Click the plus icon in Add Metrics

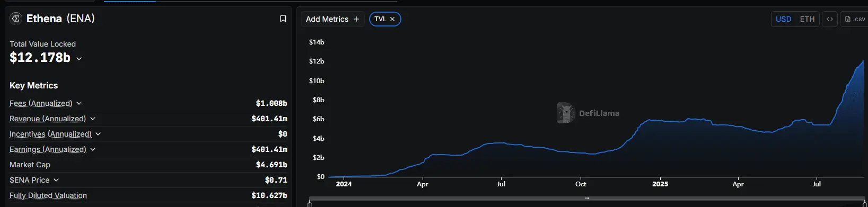tap(356, 19)
